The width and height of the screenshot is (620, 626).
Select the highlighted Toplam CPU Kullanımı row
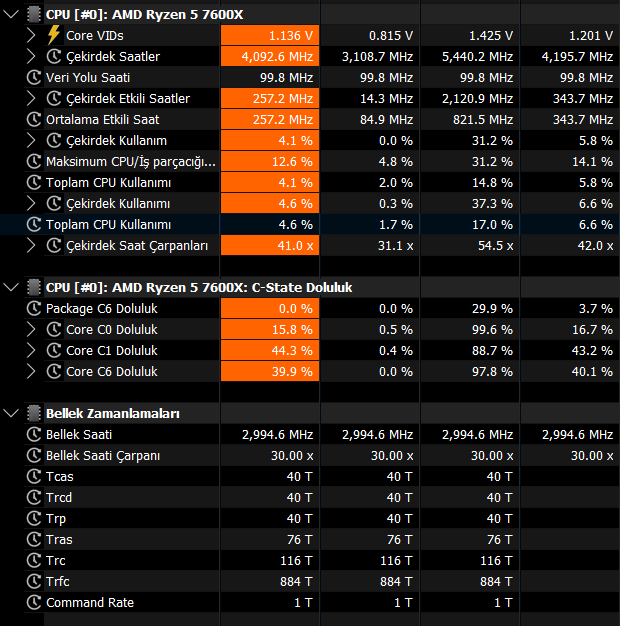(x=321, y=224)
